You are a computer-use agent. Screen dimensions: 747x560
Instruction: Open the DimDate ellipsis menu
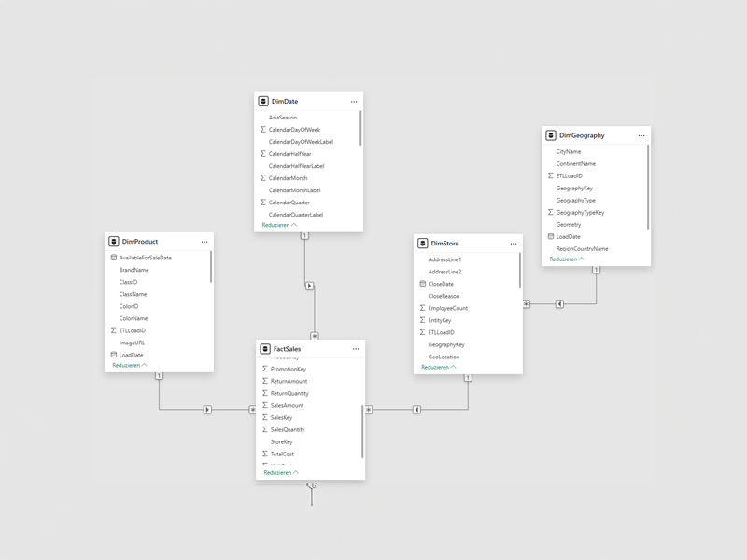[x=354, y=101]
